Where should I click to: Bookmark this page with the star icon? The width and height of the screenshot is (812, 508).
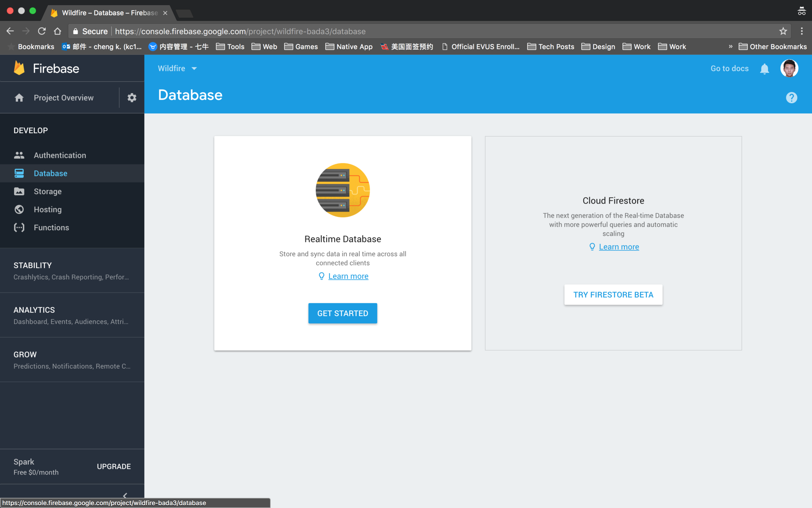(x=783, y=31)
